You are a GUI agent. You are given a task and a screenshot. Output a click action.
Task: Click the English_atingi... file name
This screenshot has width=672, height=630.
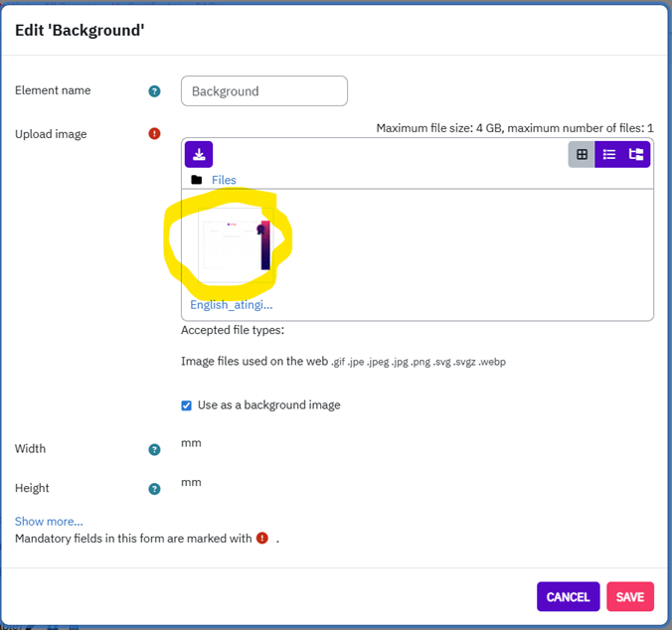231,305
